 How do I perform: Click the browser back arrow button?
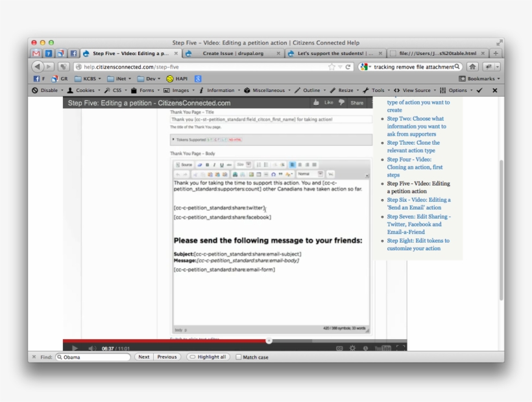tap(38, 67)
